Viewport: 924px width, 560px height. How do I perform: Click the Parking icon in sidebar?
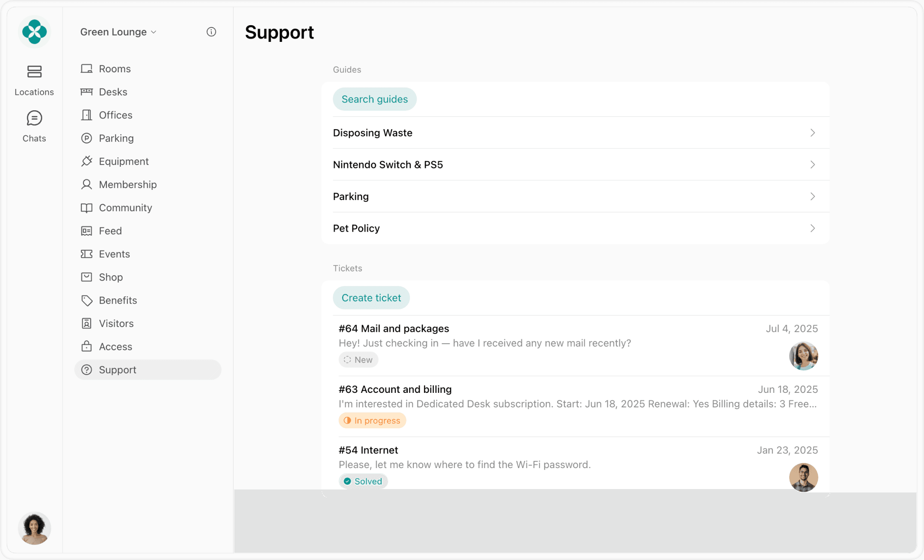point(87,138)
